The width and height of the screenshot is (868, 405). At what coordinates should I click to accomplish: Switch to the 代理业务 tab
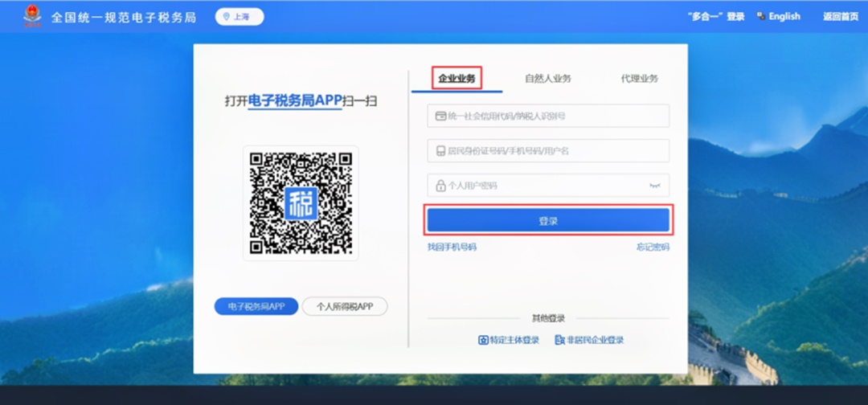click(x=640, y=79)
